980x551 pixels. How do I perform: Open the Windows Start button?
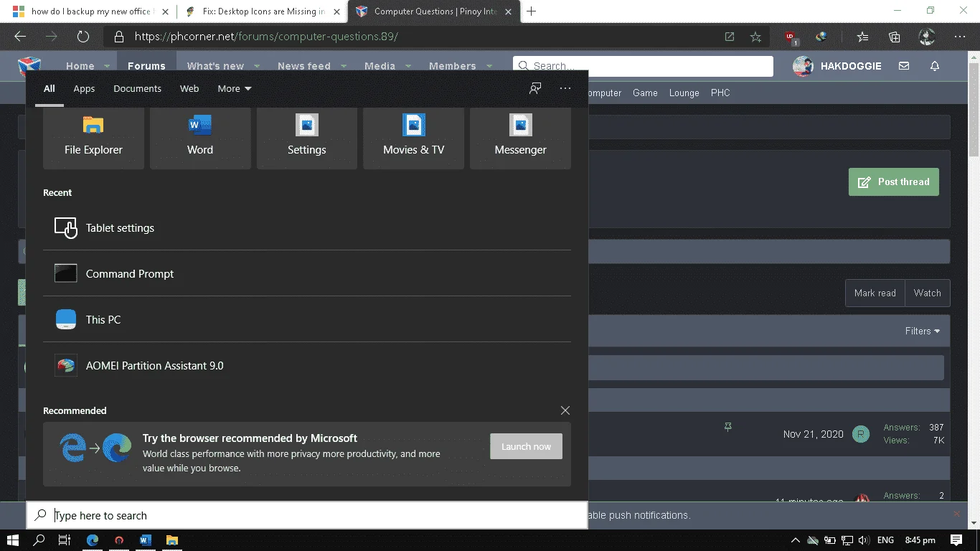tap(13, 540)
